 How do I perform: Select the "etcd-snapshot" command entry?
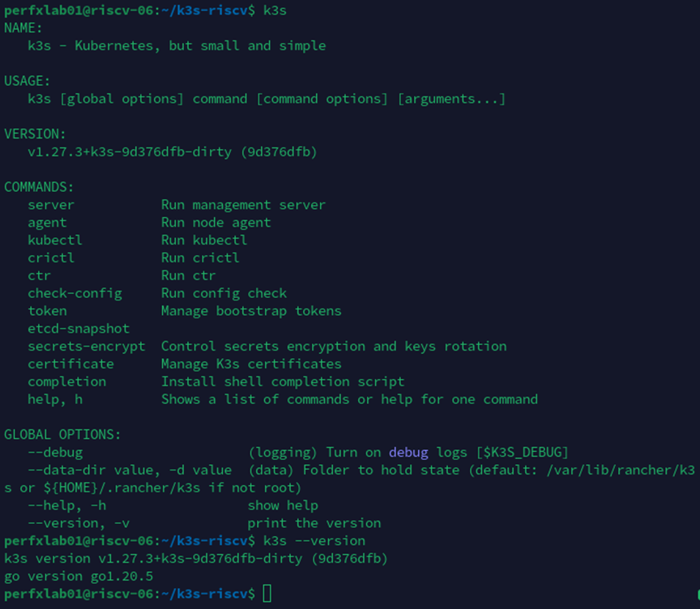point(79,329)
